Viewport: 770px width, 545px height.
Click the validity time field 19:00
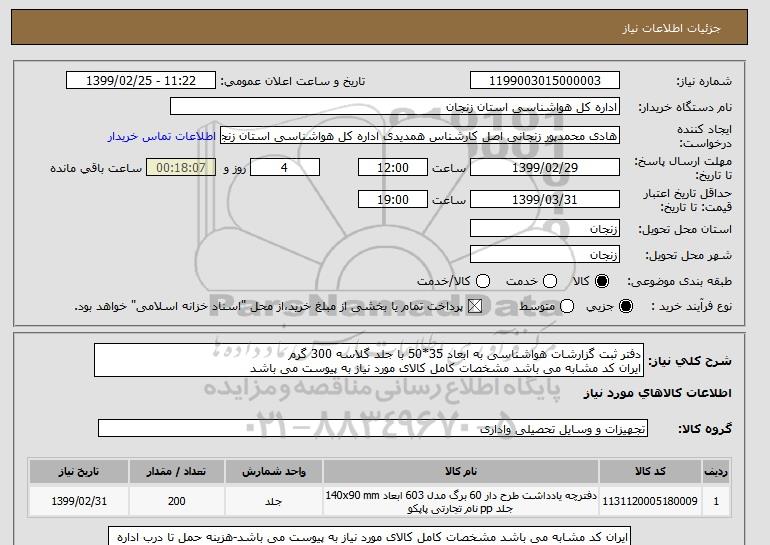pos(393,199)
